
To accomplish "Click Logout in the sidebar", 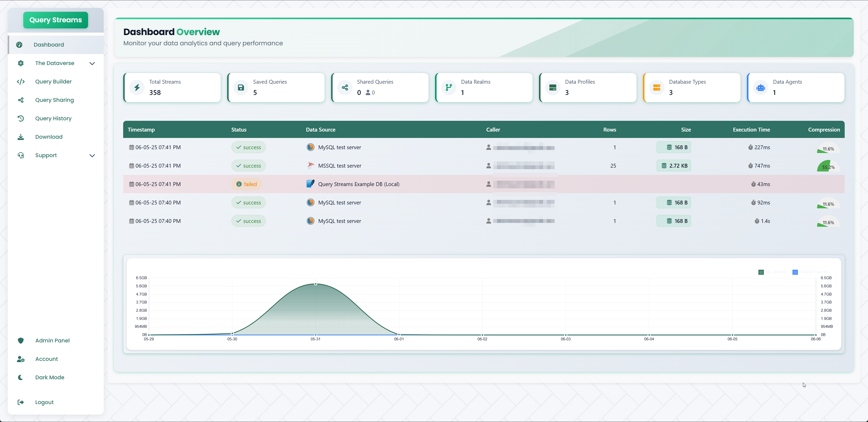I will click(x=44, y=402).
